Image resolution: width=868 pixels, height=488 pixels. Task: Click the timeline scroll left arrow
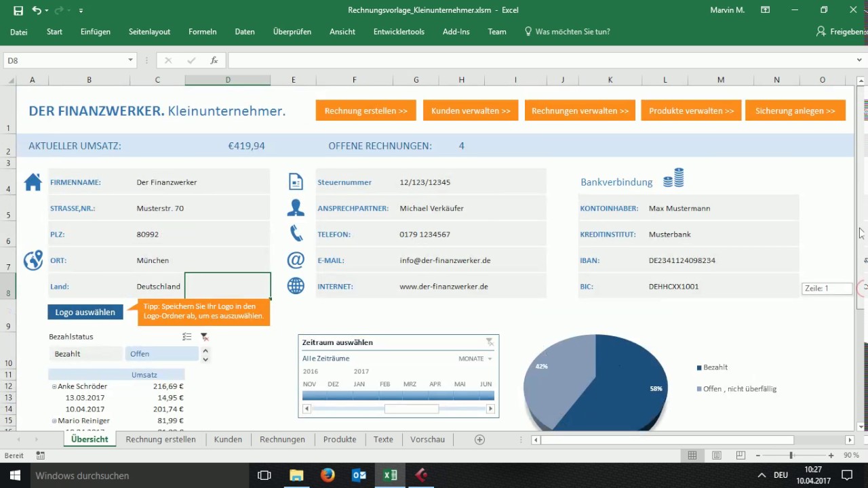(x=307, y=409)
